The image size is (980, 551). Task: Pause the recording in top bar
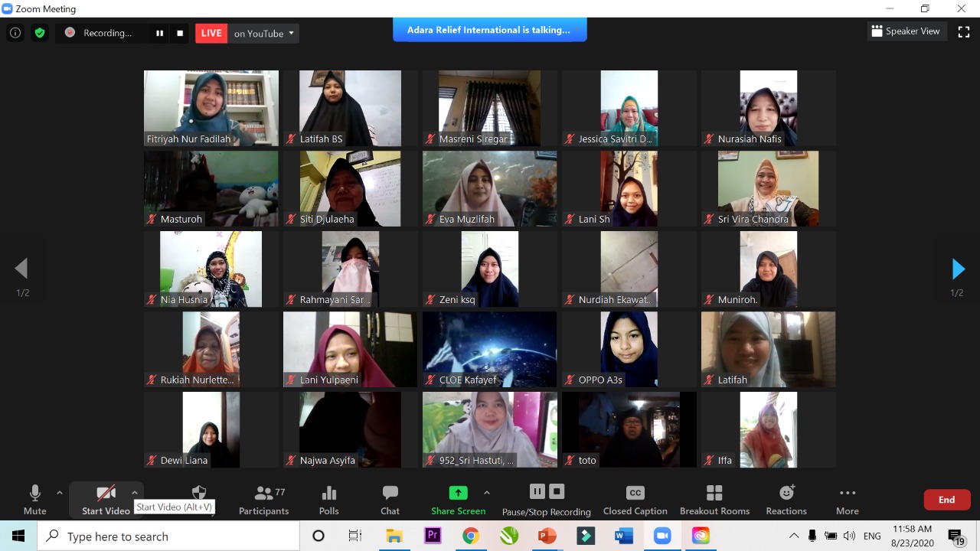(159, 33)
